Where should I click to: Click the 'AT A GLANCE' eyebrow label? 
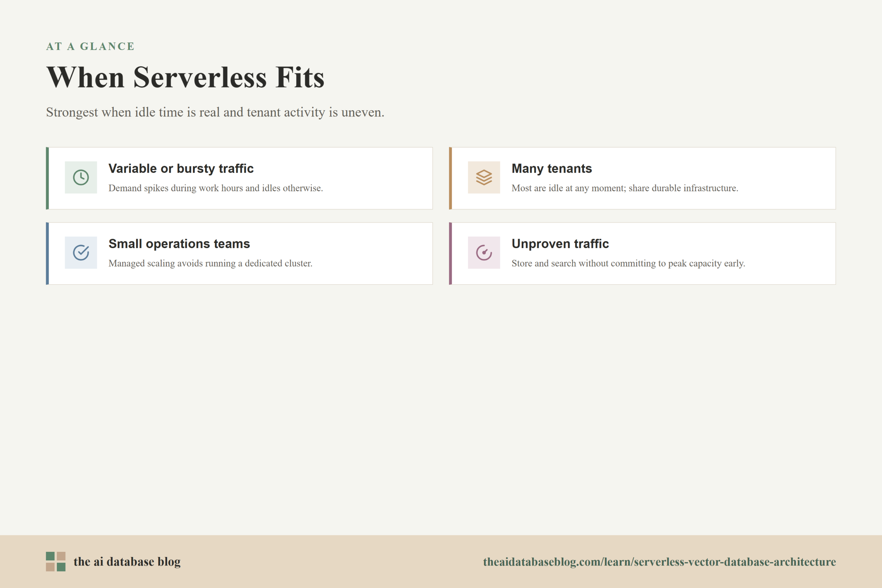click(90, 46)
